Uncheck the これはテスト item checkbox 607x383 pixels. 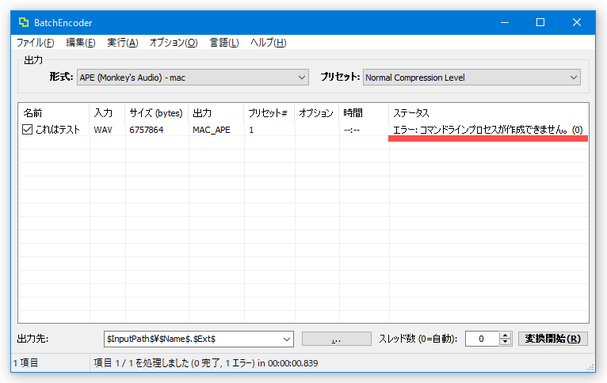coord(27,130)
